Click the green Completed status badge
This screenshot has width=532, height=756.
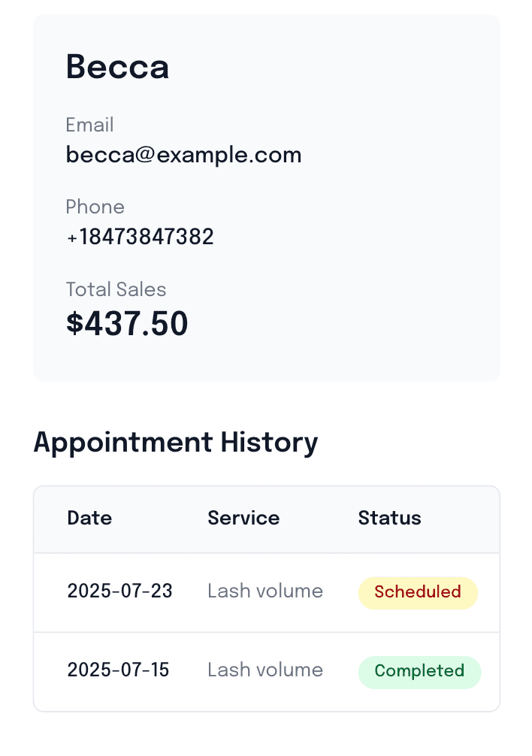point(419,671)
